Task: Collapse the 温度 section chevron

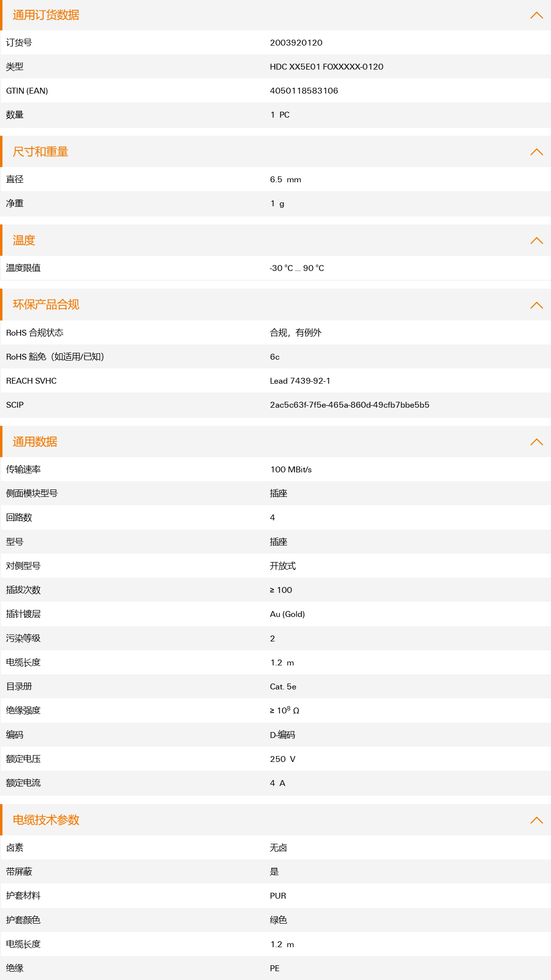Action: [x=536, y=241]
